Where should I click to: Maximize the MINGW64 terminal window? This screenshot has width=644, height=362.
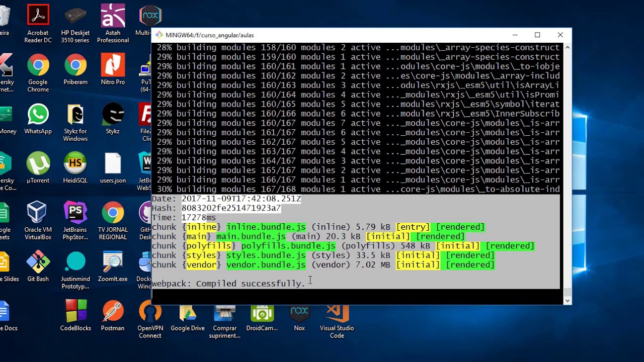tap(537, 35)
